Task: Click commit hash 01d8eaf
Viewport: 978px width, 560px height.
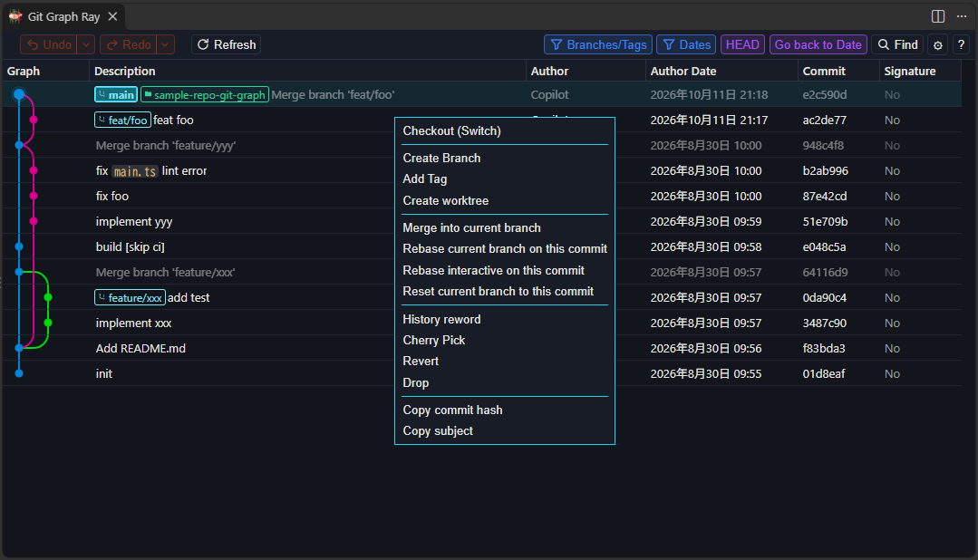Action: click(x=824, y=373)
